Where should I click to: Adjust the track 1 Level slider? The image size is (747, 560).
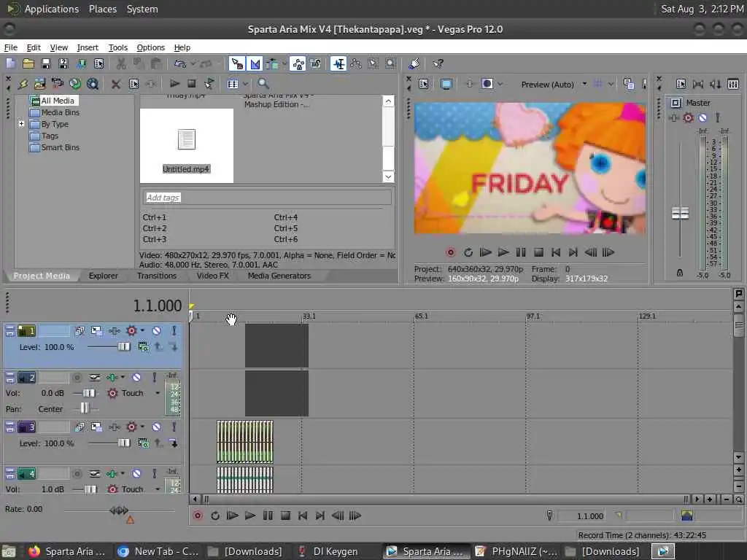(124, 346)
